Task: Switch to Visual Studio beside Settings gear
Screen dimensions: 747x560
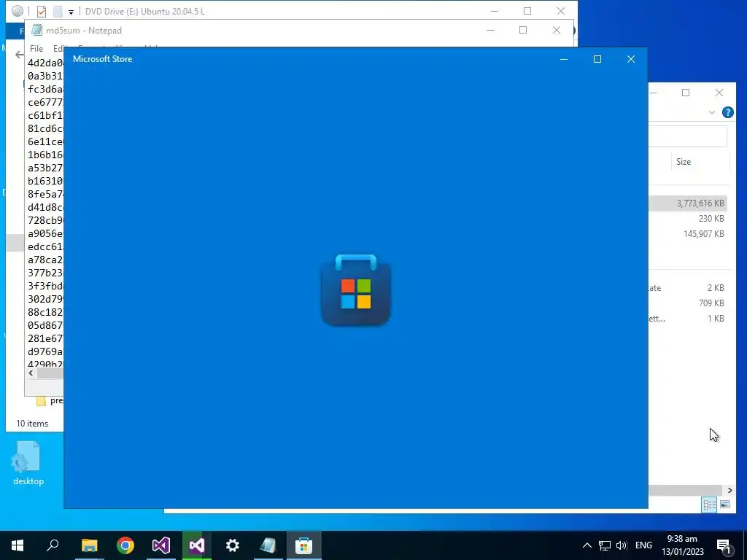Action: pos(197,545)
